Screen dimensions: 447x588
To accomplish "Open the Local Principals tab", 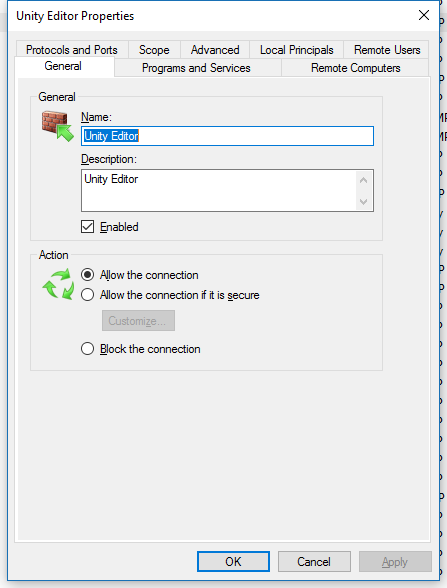I will point(297,50).
